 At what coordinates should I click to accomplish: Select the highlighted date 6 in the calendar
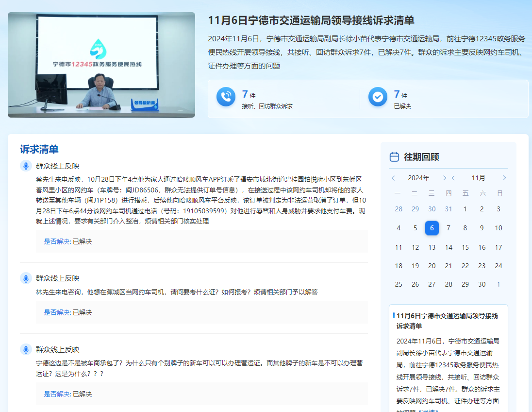(432, 228)
